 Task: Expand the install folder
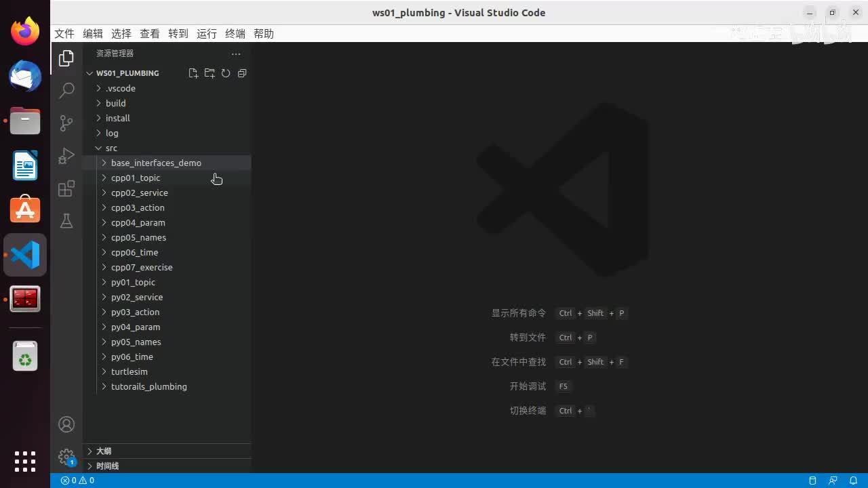tap(167, 118)
